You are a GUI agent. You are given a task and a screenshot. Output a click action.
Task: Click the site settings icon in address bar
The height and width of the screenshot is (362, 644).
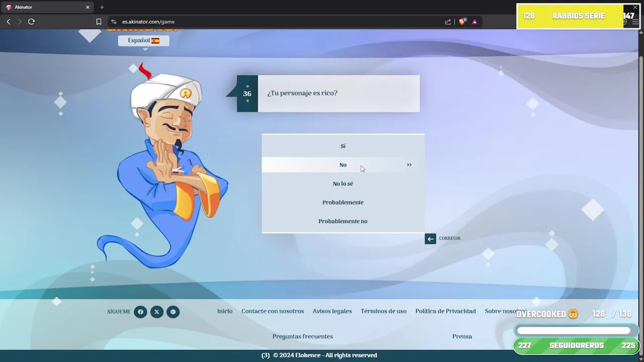114,22
